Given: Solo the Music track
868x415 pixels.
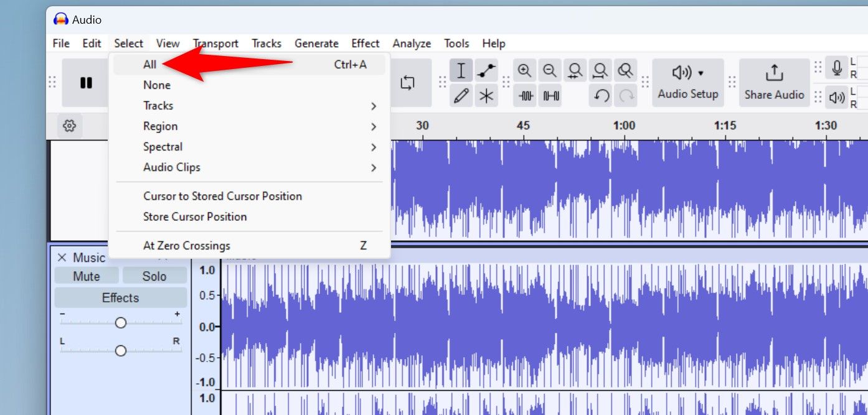Looking at the screenshot, I should click(155, 276).
